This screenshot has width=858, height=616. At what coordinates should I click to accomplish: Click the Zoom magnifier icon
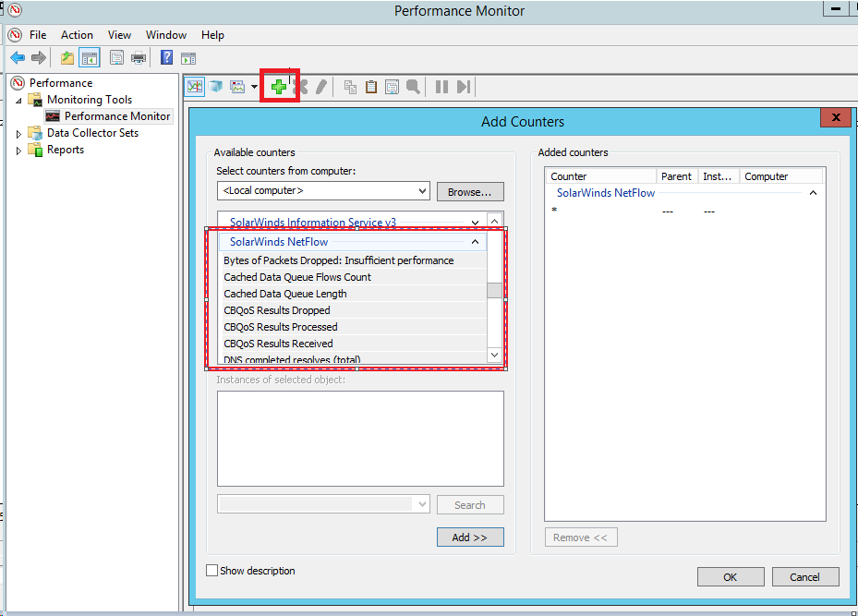pos(413,87)
